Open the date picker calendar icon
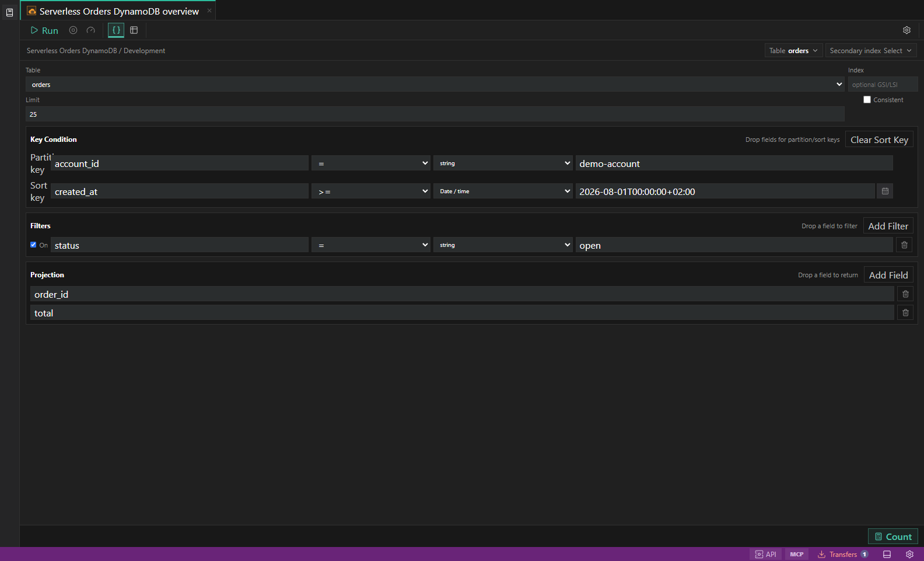Viewport: 924px width, 561px height. (x=885, y=191)
